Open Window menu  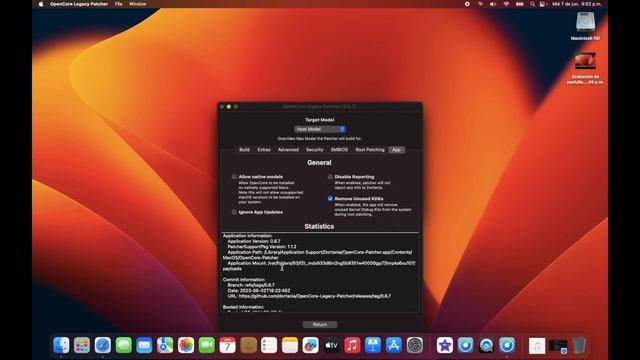pyautogui.click(x=138, y=4)
